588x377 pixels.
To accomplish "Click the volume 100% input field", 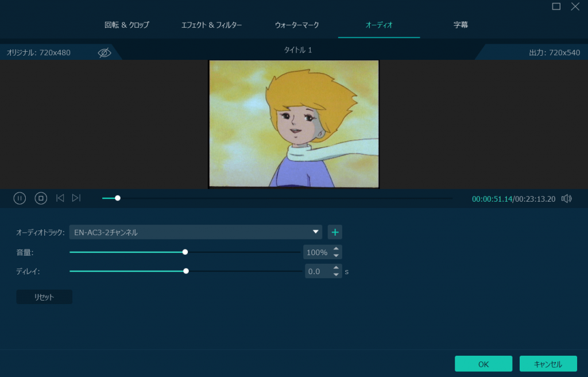I will (x=317, y=252).
